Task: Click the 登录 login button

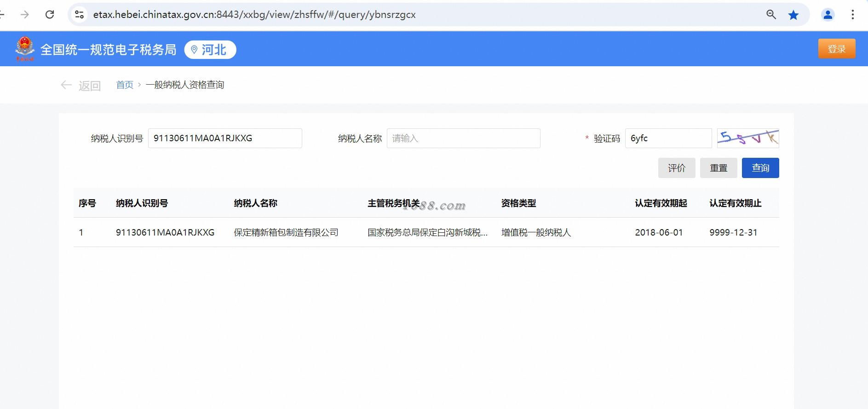Action: pyautogui.click(x=837, y=49)
